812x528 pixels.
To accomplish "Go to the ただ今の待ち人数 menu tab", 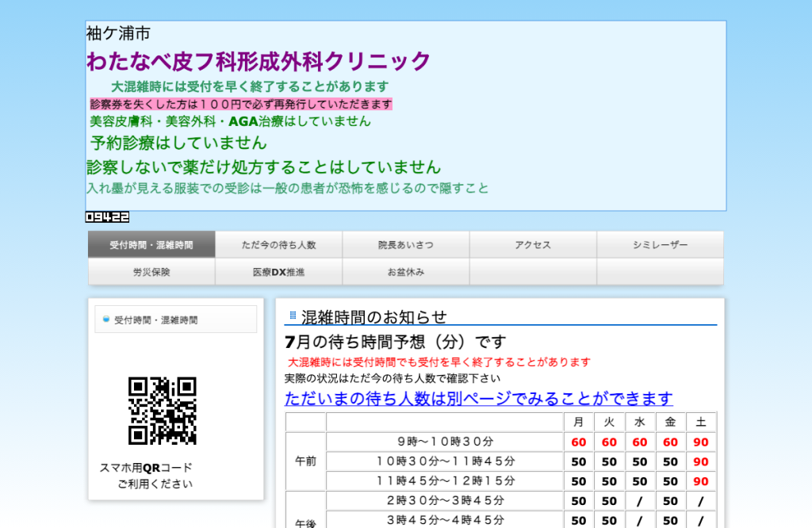I will click(x=278, y=244).
